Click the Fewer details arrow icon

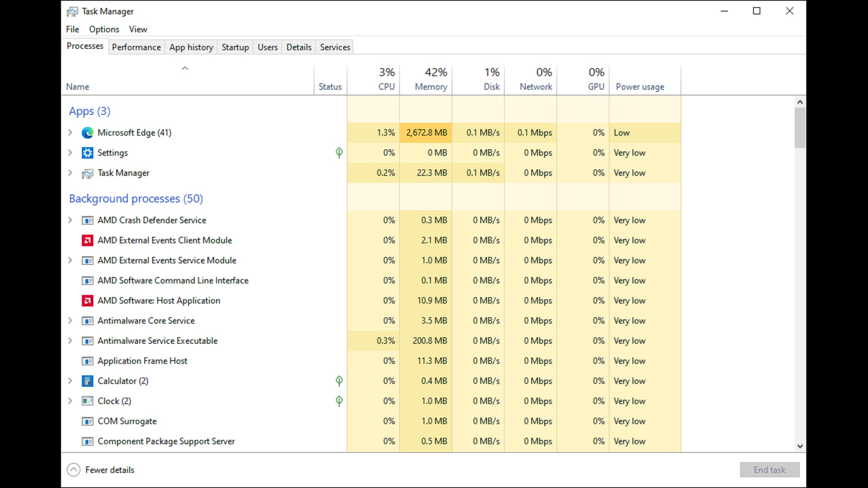pyautogui.click(x=74, y=470)
